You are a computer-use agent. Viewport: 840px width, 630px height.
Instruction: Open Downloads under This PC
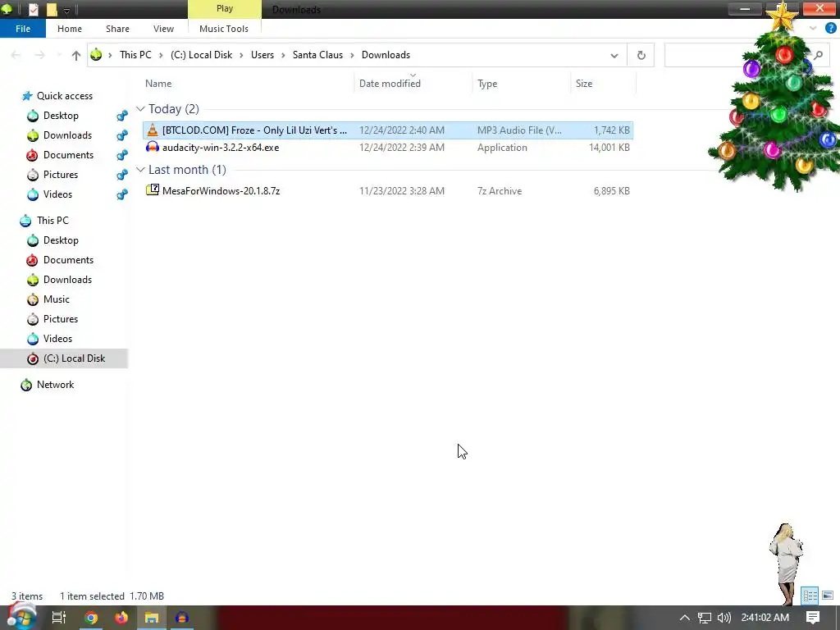pos(67,280)
